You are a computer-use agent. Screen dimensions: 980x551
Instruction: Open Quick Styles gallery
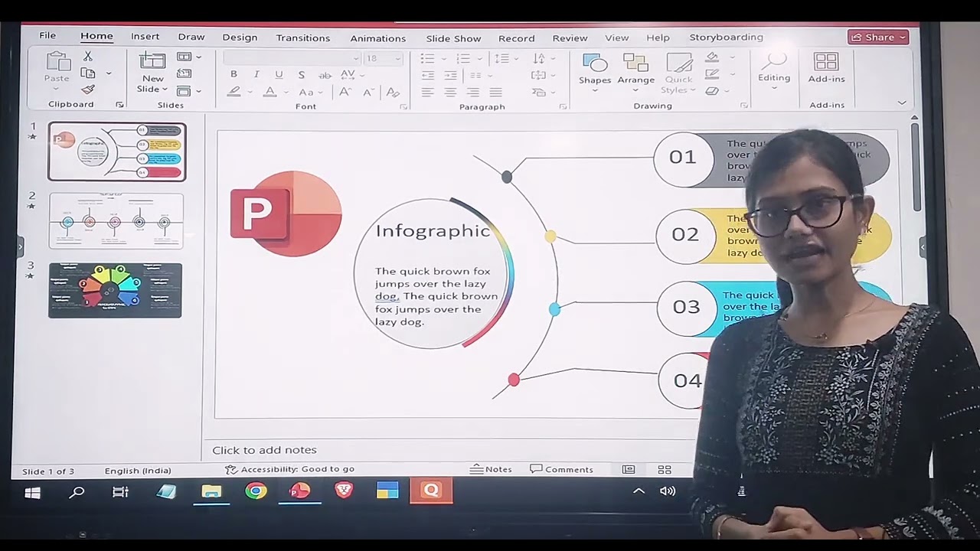(x=679, y=73)
